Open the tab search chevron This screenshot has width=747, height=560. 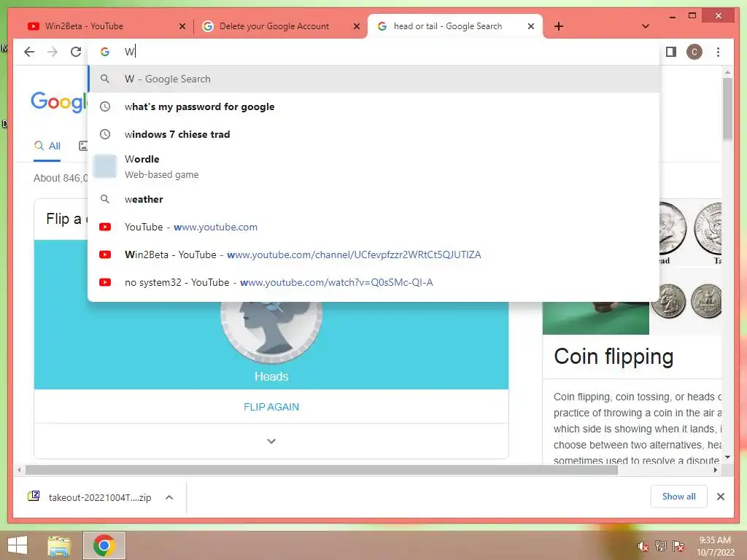(x=646, y=26)
